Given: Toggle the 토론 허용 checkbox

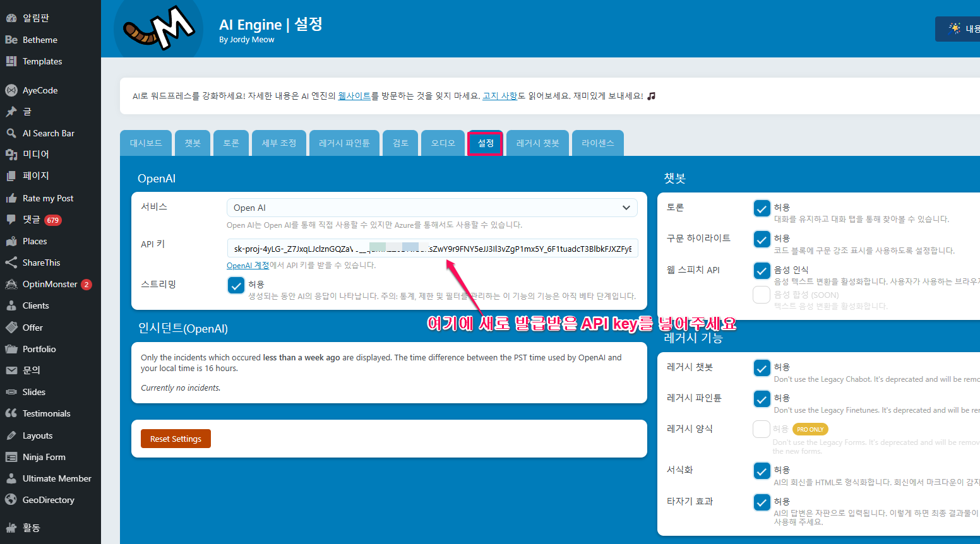Looking at the screenshot, I should coord(762,208).
